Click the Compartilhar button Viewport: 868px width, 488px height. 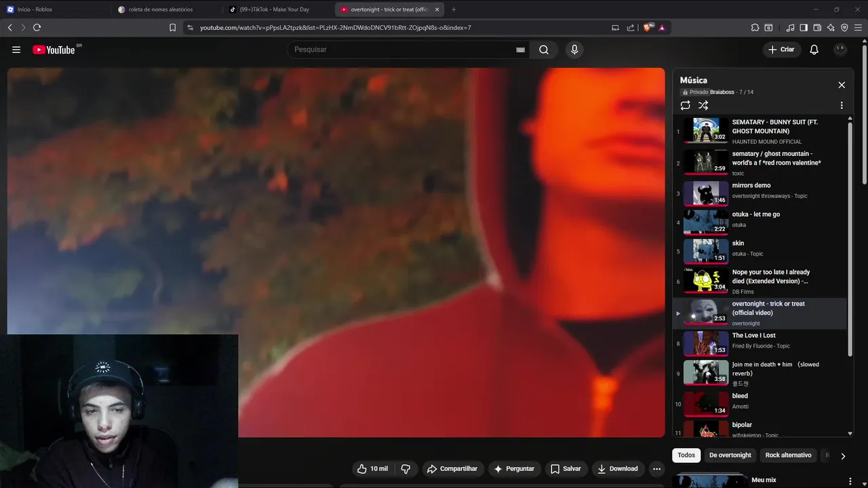pyautogui.click(x=452, y=468)
